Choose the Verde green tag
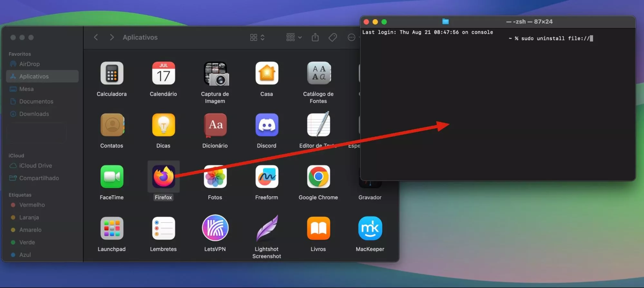Viewport: 644px width, 288px height. point(27,242)
